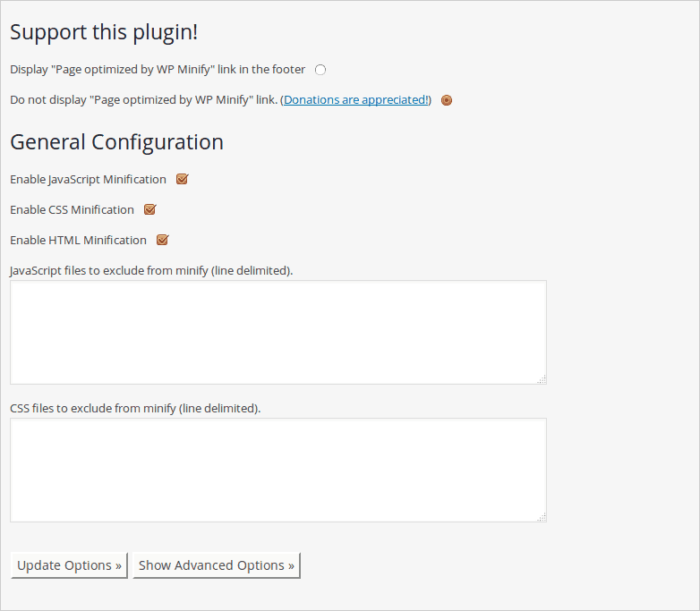This screenshot has height=611, width=700.
Task: Click the Display Page optimized footer label
Action: pos(158,70)
